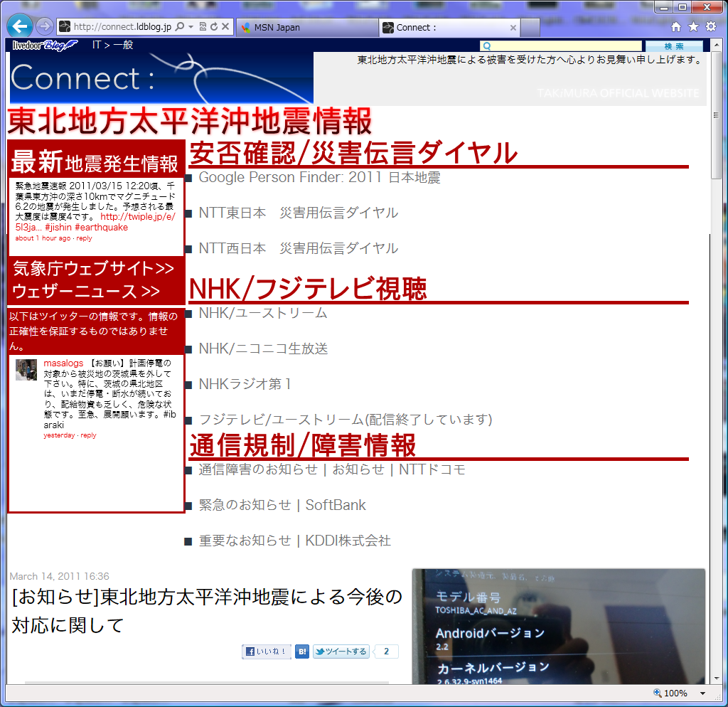Open NTT東日本 災害用伝言ダイヤル link
The width and height of the screenshot is (728, 707).
click(x=298, y=213)
